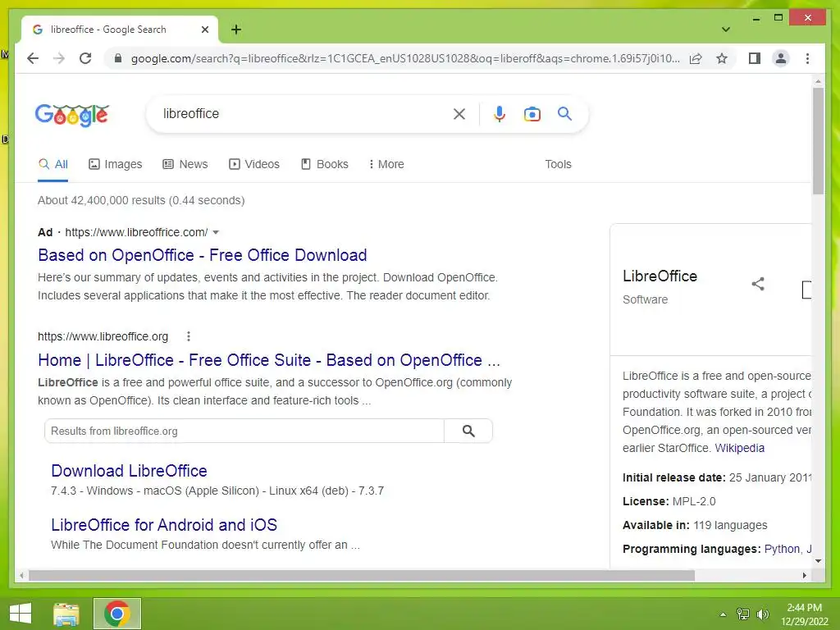This screenshot has width=840, height=630.
Task: Open volume control tray icon
Action: pyautogui.click(x=762, y=614)
